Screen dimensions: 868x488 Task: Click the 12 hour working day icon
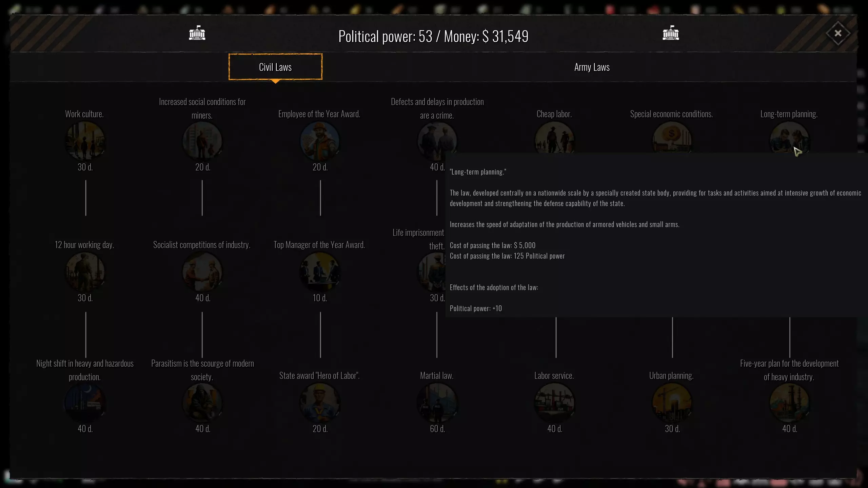click(85, 271)
